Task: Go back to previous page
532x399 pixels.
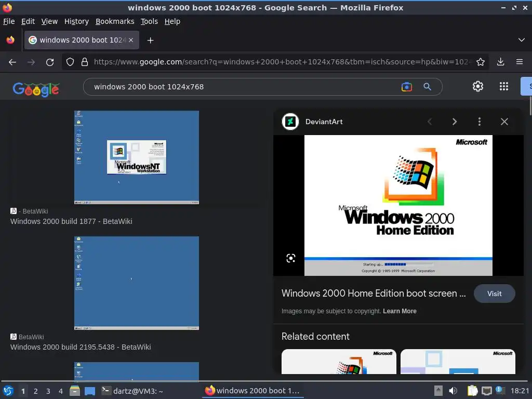Action: click(12, 62)
